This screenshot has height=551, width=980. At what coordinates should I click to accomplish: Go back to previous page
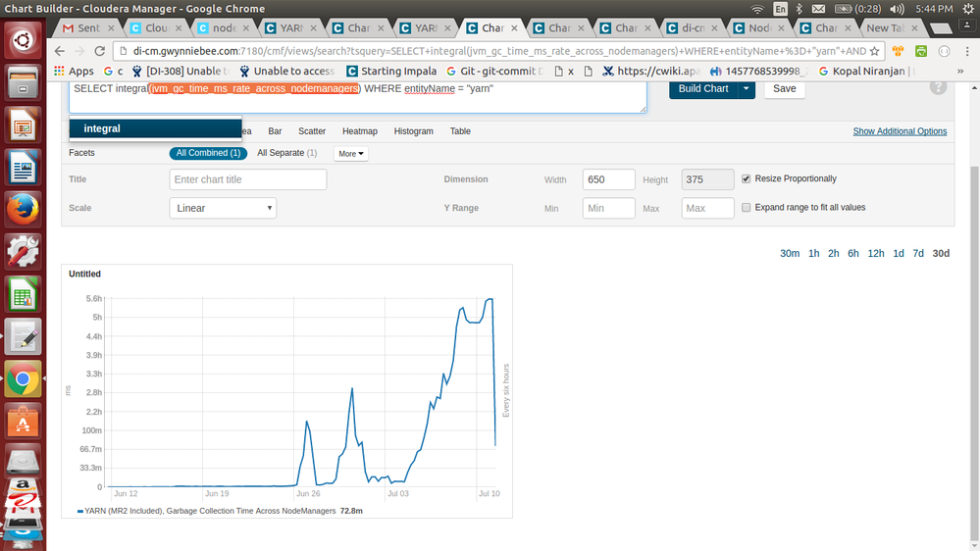click(60, 51)
